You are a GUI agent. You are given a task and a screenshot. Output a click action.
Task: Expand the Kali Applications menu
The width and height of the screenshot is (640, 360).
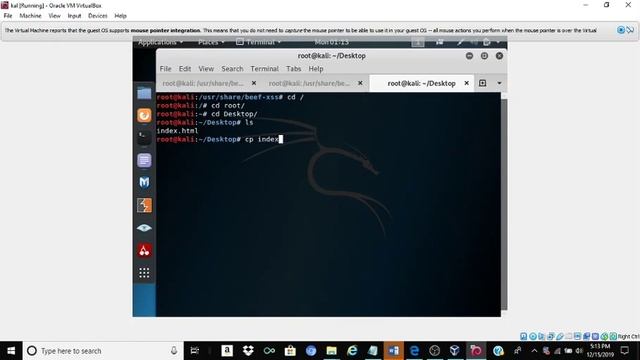pos(160,42)
